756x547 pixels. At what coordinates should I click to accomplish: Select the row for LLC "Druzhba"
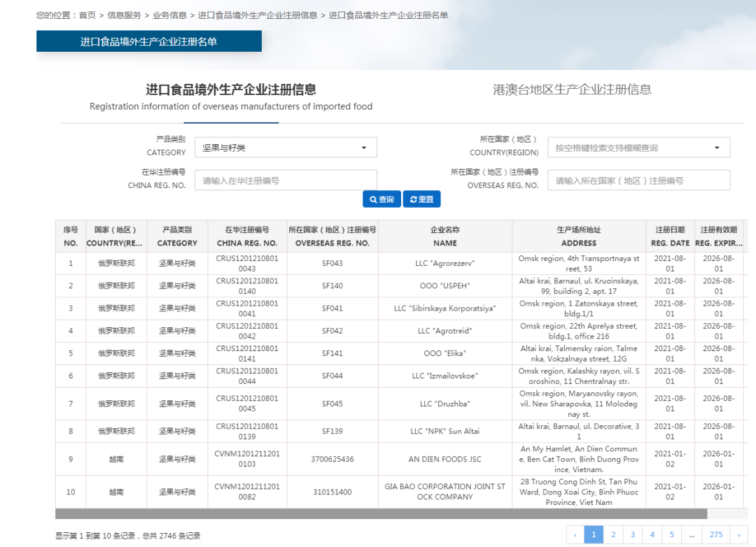(x=445, y=404)
